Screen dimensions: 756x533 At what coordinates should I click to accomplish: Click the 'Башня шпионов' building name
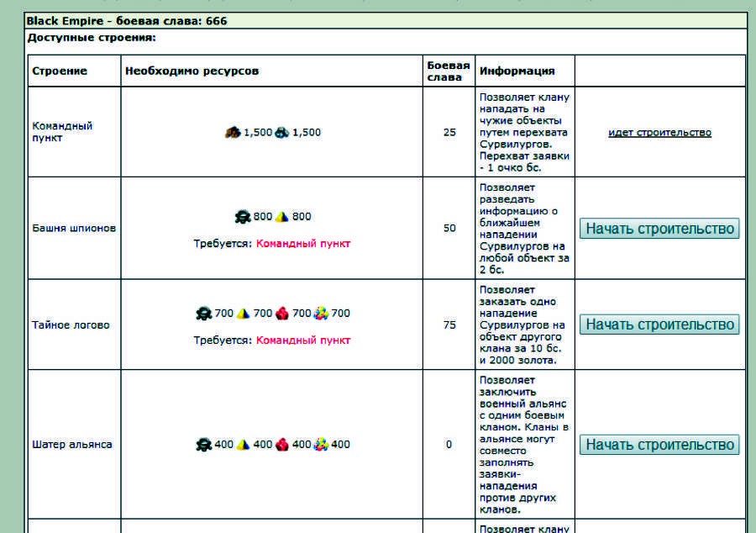(74, 228)
